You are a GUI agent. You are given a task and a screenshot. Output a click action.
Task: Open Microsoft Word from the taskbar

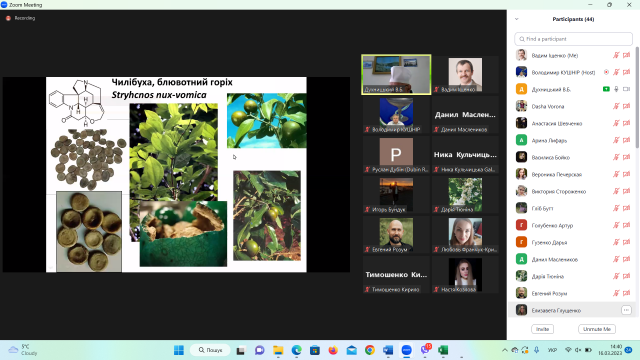388,350
